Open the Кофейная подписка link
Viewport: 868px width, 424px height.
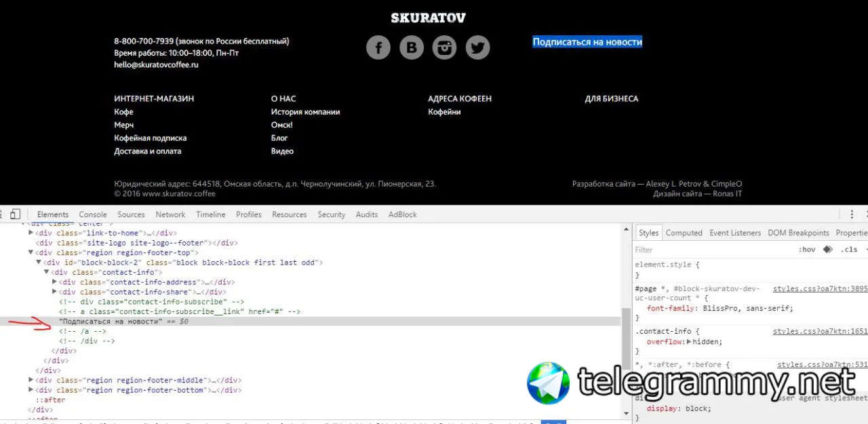(x=150, y=138)
